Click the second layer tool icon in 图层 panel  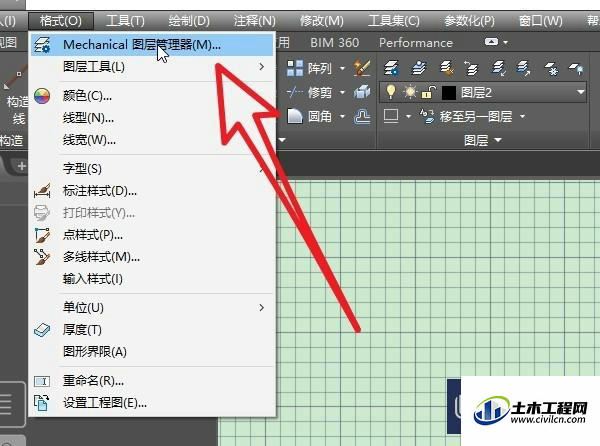point(419,68)
